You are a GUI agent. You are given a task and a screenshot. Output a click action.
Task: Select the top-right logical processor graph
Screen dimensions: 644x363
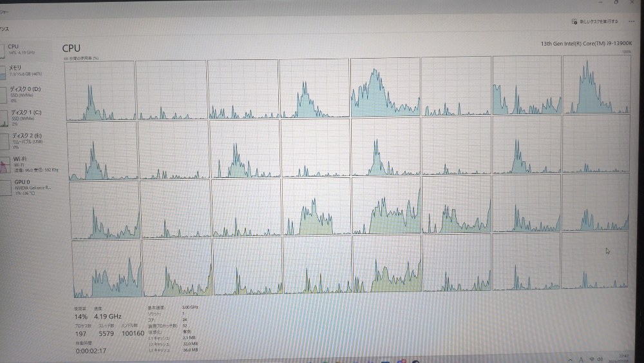coord(596,84)
